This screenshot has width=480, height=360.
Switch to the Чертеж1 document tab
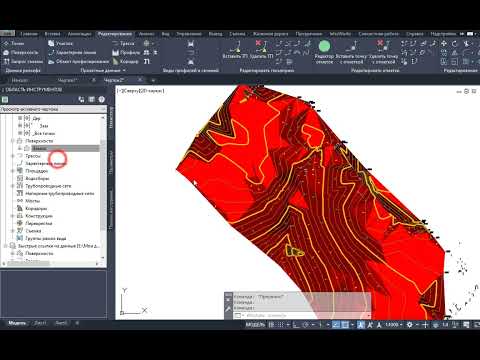(67, 80)
